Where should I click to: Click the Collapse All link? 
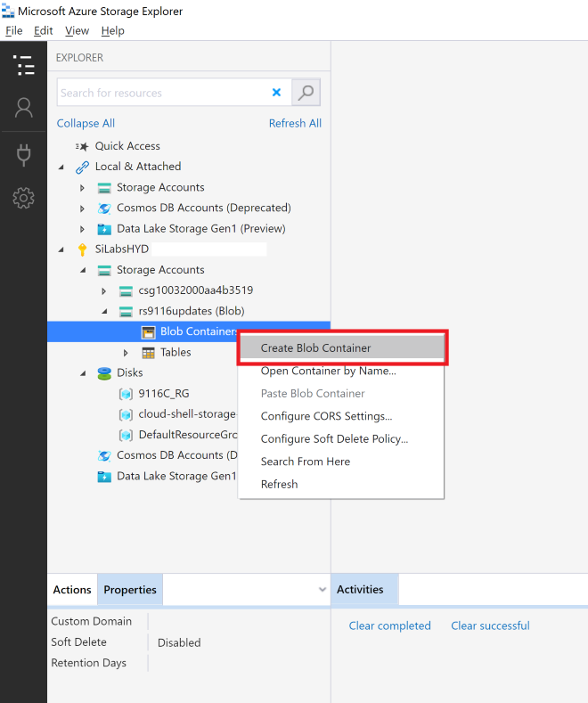(x=86, y=124)
